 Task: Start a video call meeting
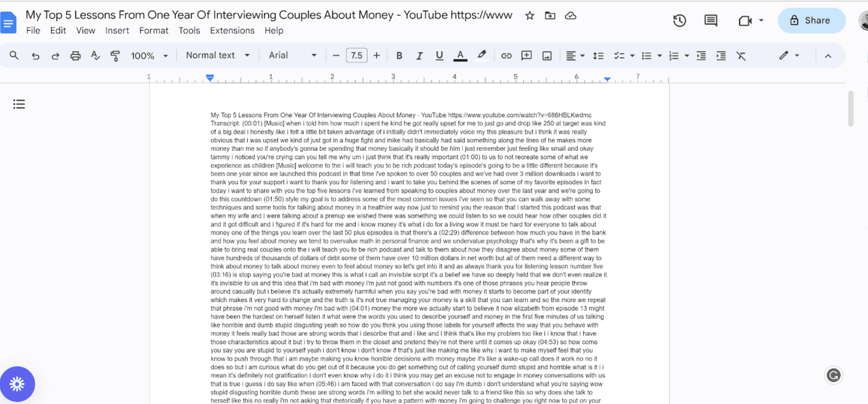[x=745, y=21]
